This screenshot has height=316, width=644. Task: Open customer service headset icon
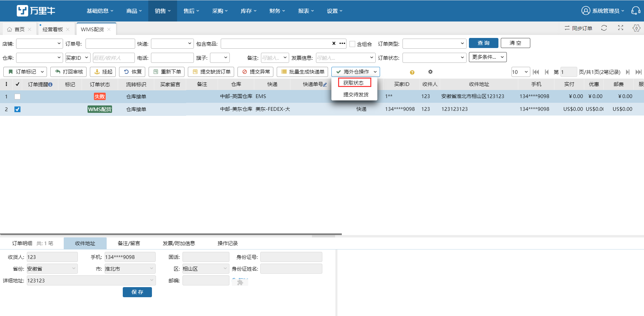636,11
